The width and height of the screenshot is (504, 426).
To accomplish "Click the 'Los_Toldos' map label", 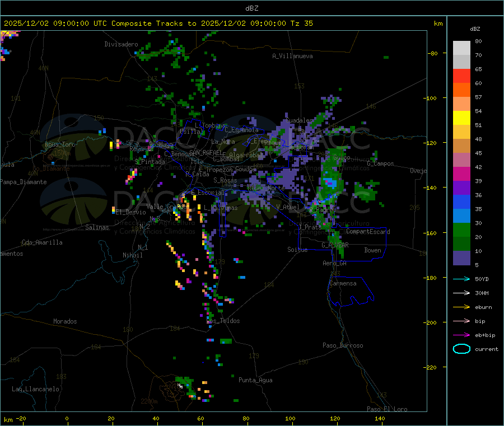I will [x=223, y=321].
